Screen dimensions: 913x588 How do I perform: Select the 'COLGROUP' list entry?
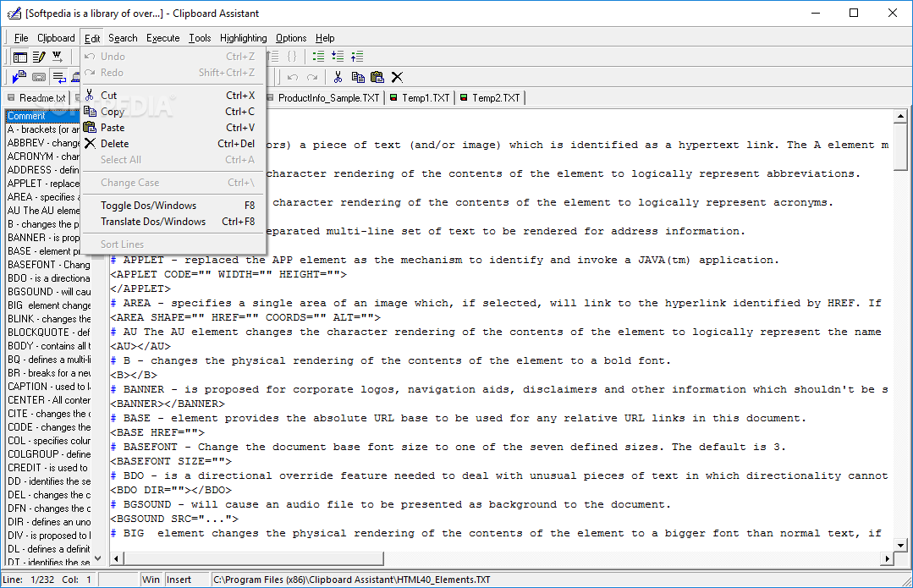pos(49,454)
